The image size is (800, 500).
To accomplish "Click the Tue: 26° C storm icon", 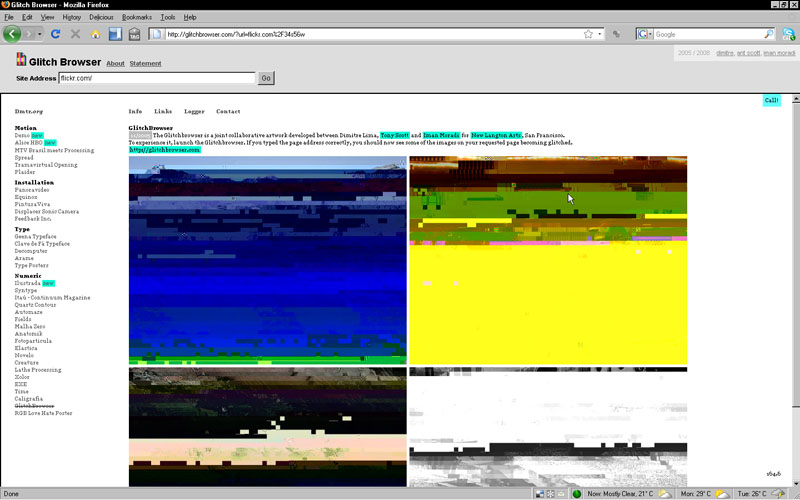I will coord(778,494).
